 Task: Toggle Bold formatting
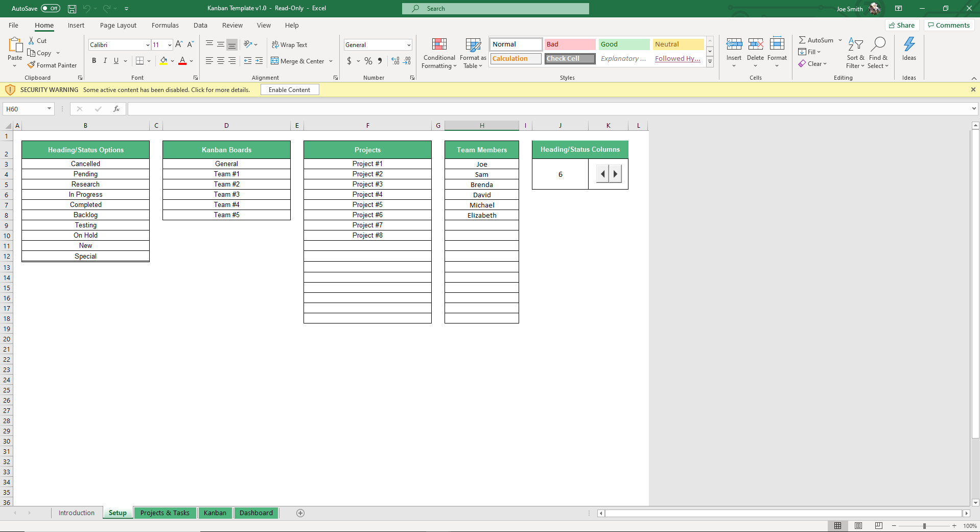[x=94, y=61]
